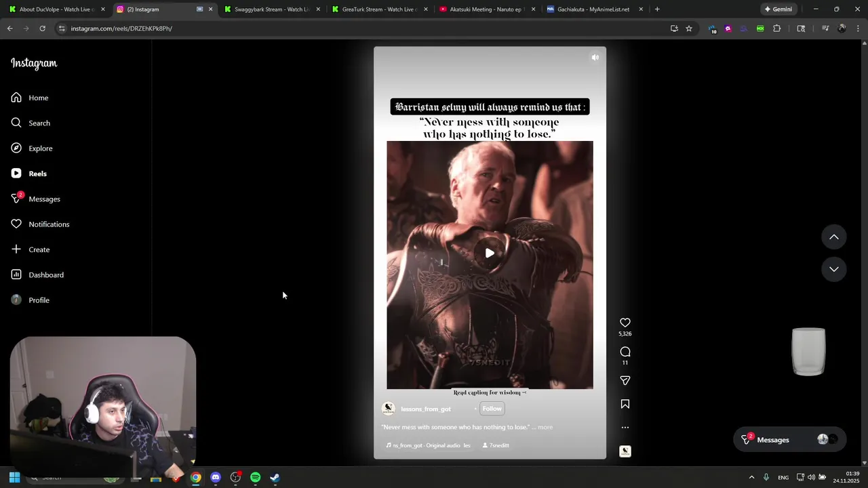The image size is (868, 488).
Task: Open a new browser tab
Action: (657, 9)
